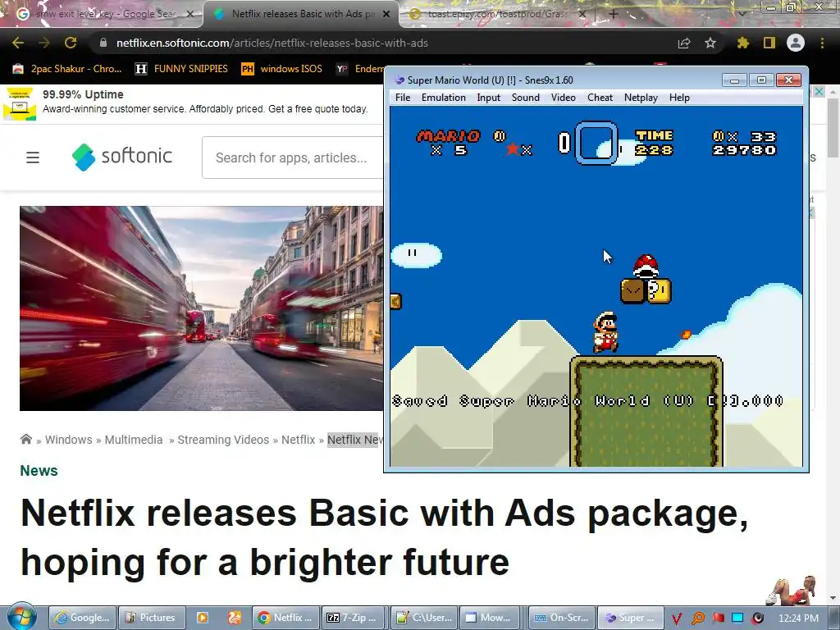This screenshot has height=630, width=840.
Task: Open Snes9x Help menu
Action: pos(679,98)
